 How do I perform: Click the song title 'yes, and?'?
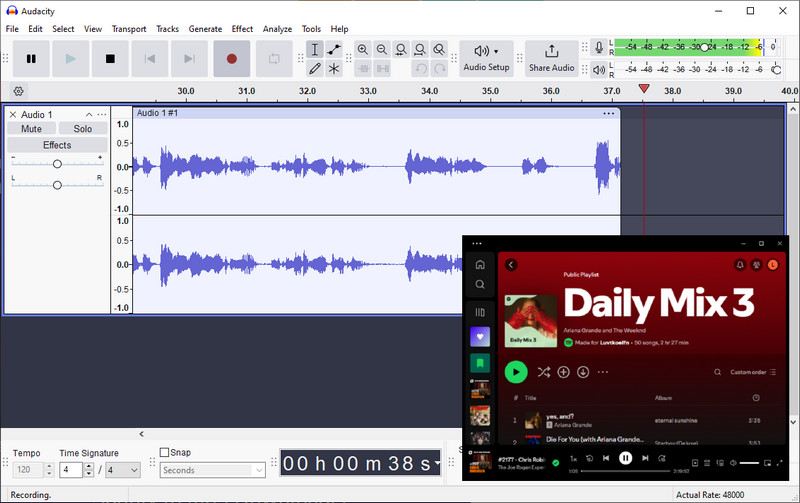(560, 417)
